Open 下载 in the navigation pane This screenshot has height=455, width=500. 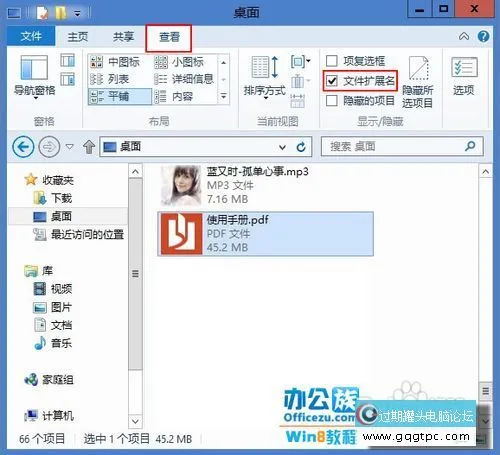tap(53, 198)
